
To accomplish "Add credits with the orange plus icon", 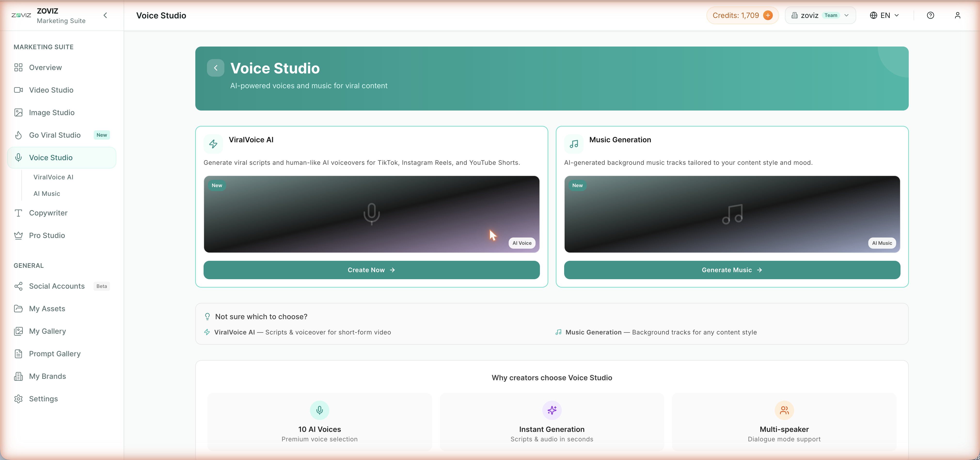I will point(768,15).
